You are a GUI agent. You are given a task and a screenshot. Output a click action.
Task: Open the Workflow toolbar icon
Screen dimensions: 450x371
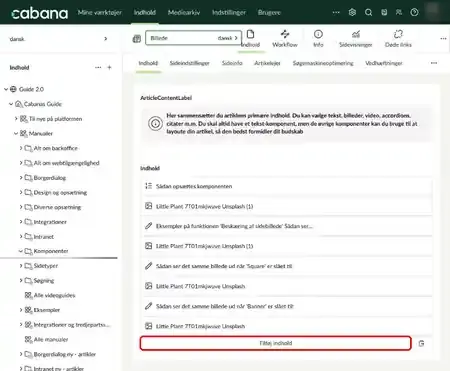click(x=285, y=34)
